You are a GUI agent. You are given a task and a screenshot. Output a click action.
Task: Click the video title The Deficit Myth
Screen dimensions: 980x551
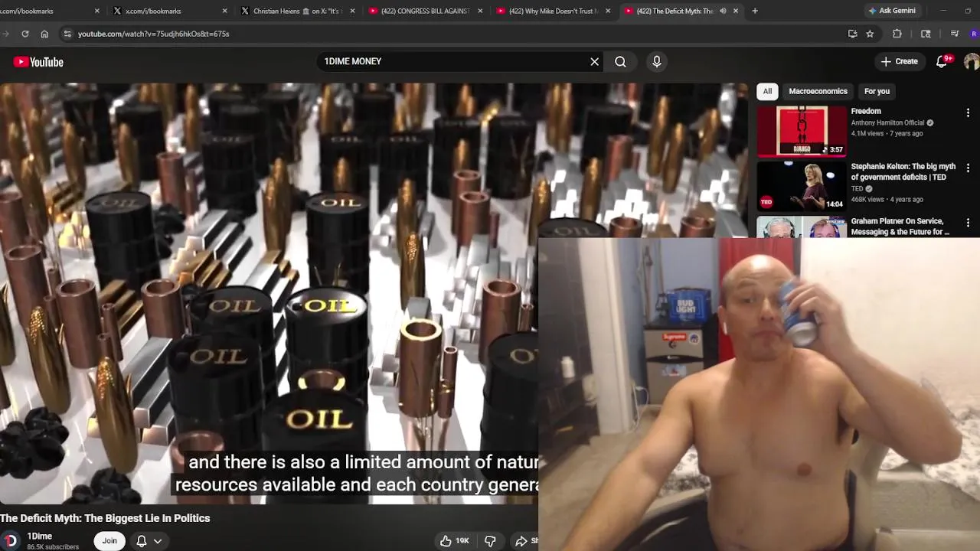[105, 518]
